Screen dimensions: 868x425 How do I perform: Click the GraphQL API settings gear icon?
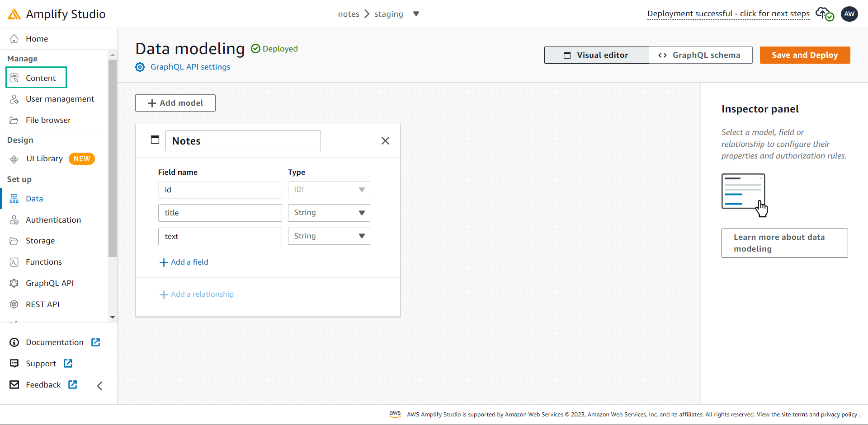coord(140,67)
